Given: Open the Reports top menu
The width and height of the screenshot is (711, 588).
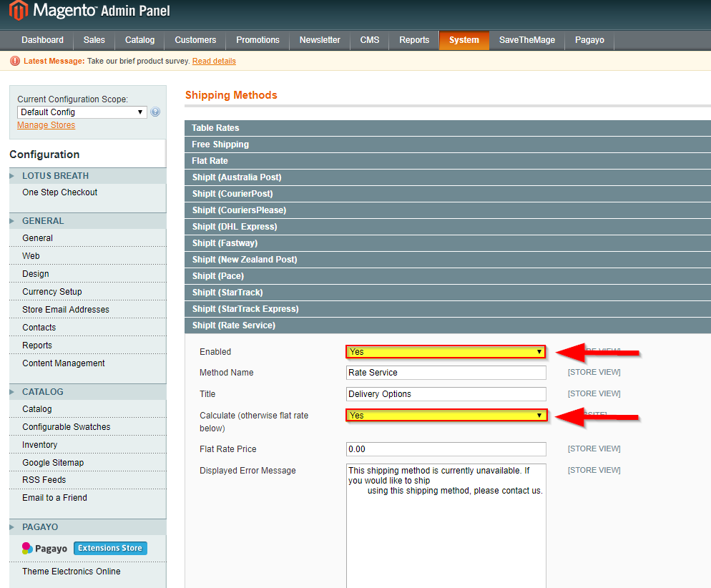Looking at the screenshot, I should coord(414,40).
